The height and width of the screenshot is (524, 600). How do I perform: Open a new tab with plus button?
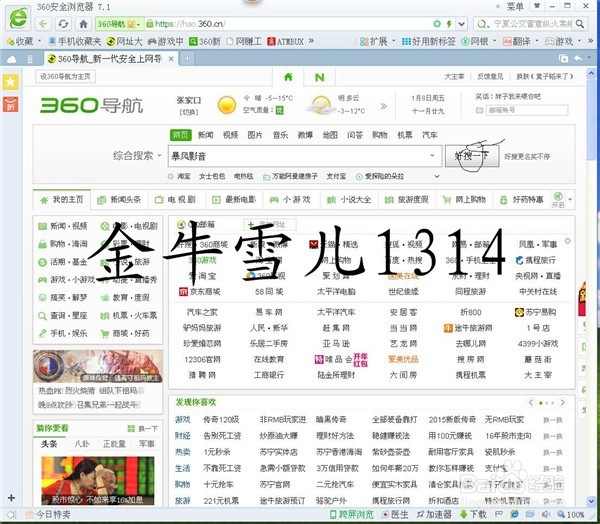[187, 59]
